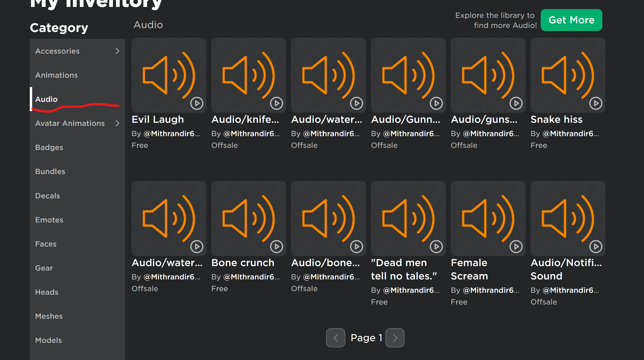Image resolution: width=644 pixels, height=360 pixels.
Task: Select the Badges category
Action: point(49,147)
